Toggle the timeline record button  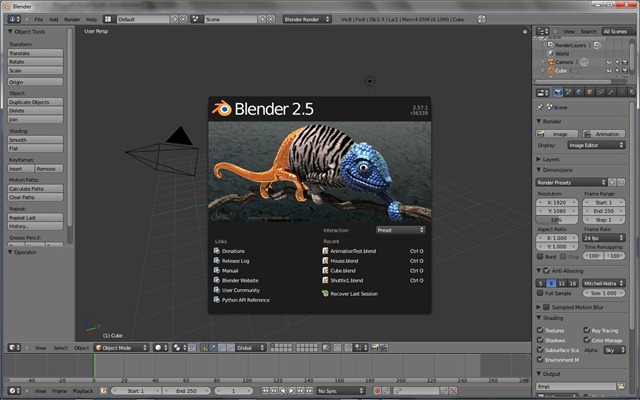pos(377,391)
